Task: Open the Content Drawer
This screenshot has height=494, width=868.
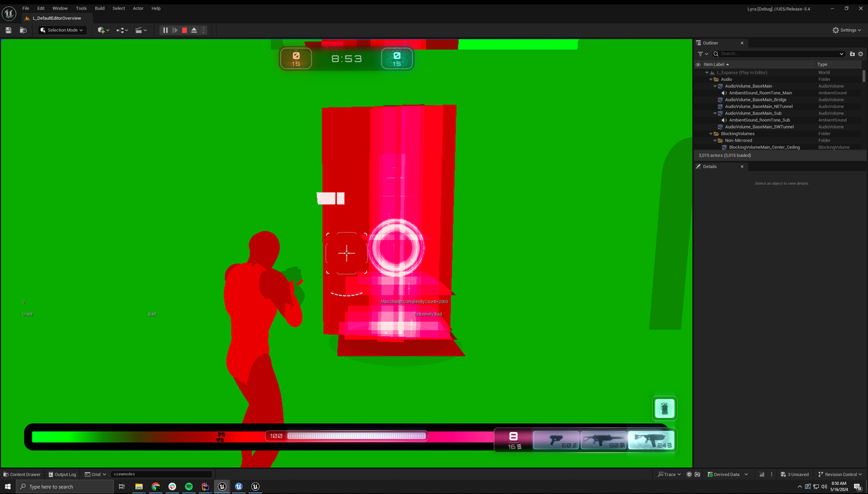Action: [x=22, y=474]
